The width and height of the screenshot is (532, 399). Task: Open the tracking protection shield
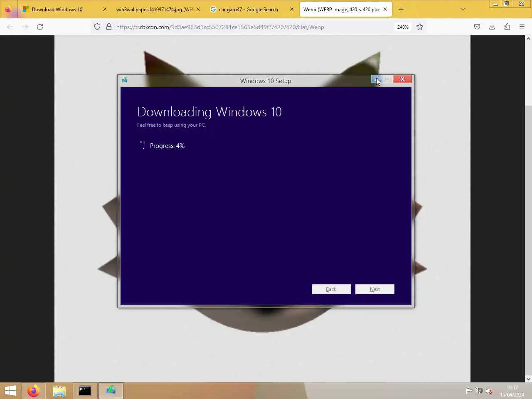(97, 27)
